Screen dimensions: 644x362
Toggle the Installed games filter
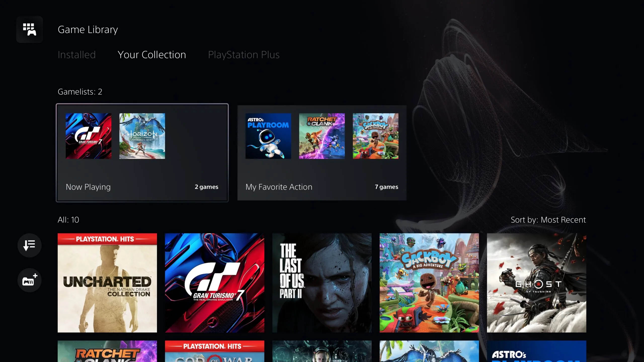tap(76, 54)
